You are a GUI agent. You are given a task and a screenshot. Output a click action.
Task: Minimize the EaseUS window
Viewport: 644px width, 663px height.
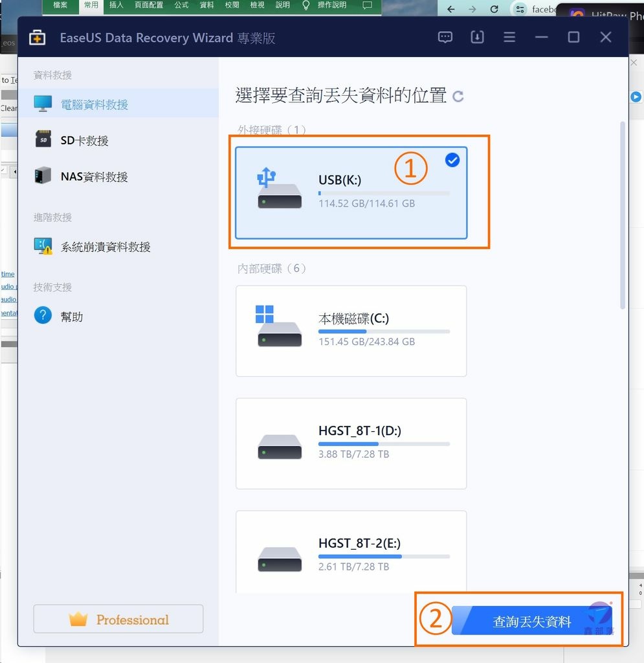541,37
